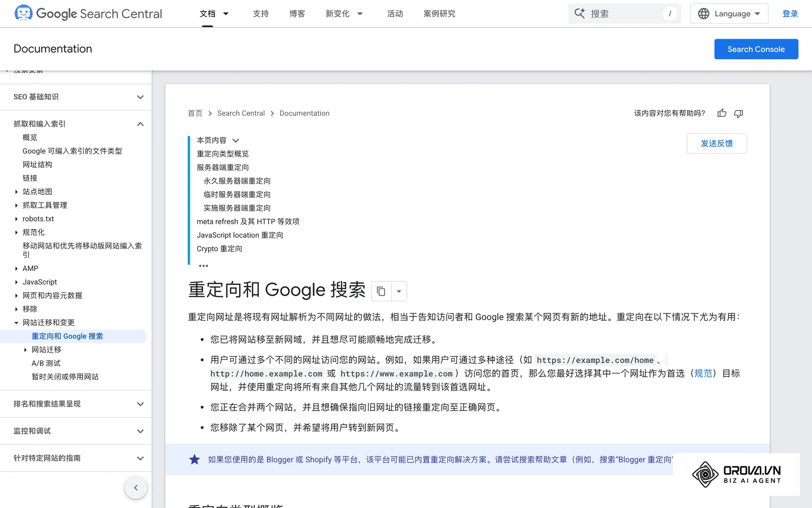Open the 支持 tab
Image resolution: width=812 pixels, height=508 pixels.
tap(261, 14)
